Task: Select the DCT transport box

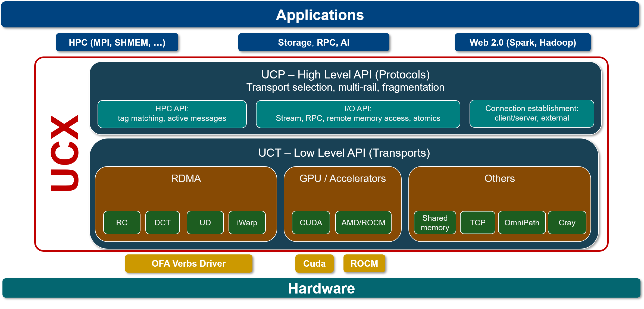Action: (x=162, y=222)
